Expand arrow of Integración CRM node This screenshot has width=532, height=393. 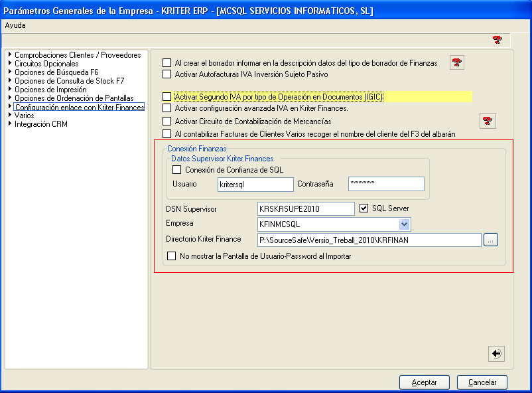[10, 123]
